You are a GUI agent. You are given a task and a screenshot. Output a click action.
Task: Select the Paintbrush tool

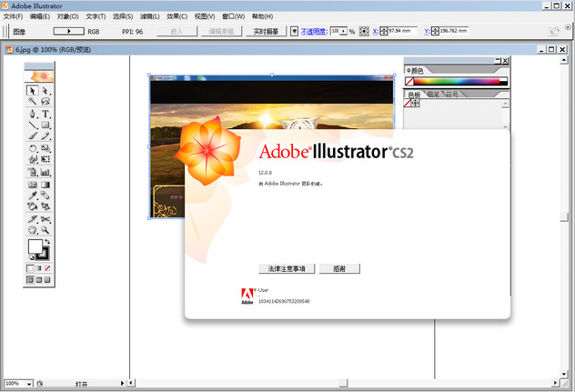(x=32, y=136)
